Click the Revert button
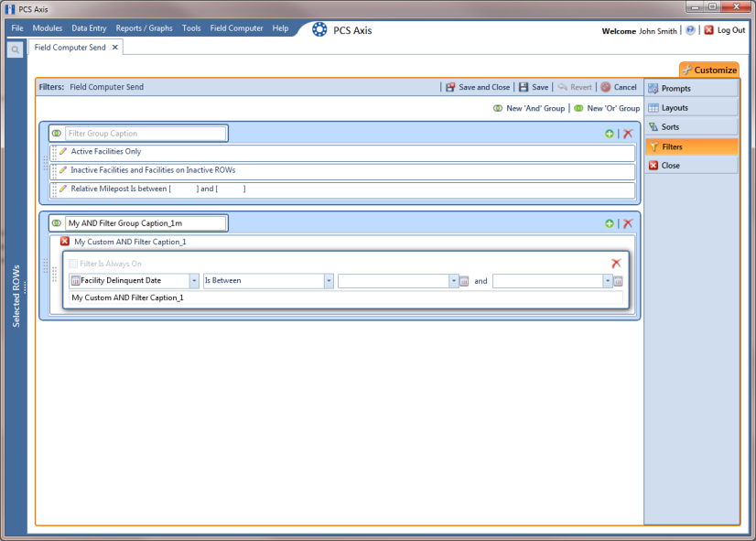This screenshot has height=541, width=756. click(575, 87)
